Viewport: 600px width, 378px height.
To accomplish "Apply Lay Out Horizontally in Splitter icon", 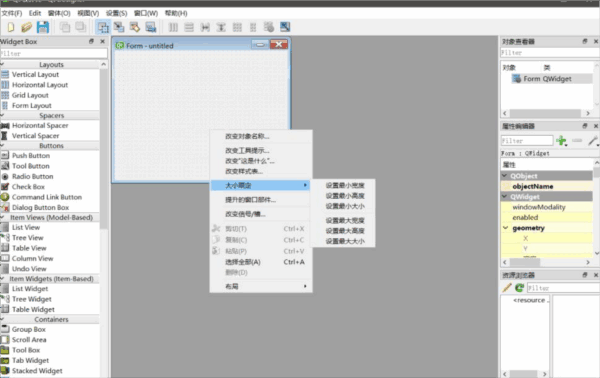I will (x=205, y=27).
